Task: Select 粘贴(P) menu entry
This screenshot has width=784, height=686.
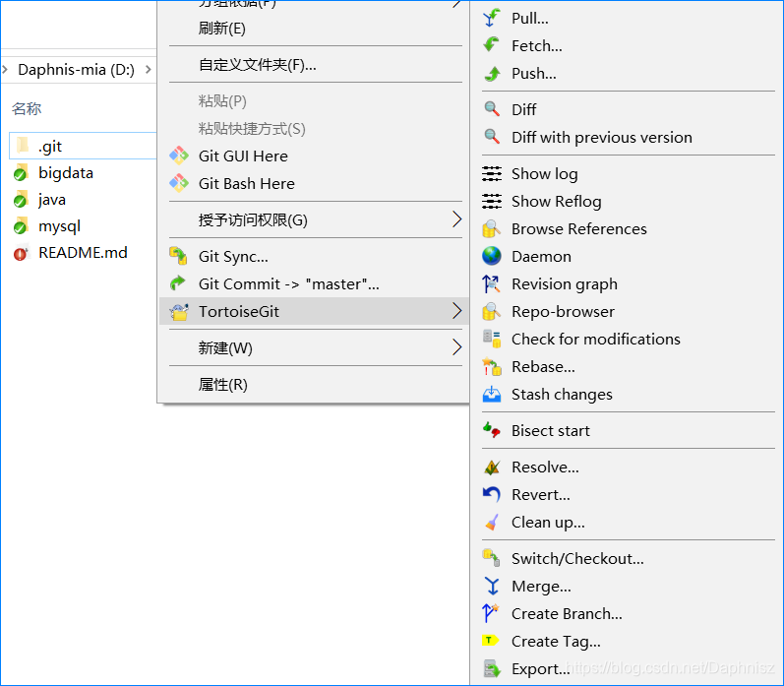Action: [x=314, y=101]
